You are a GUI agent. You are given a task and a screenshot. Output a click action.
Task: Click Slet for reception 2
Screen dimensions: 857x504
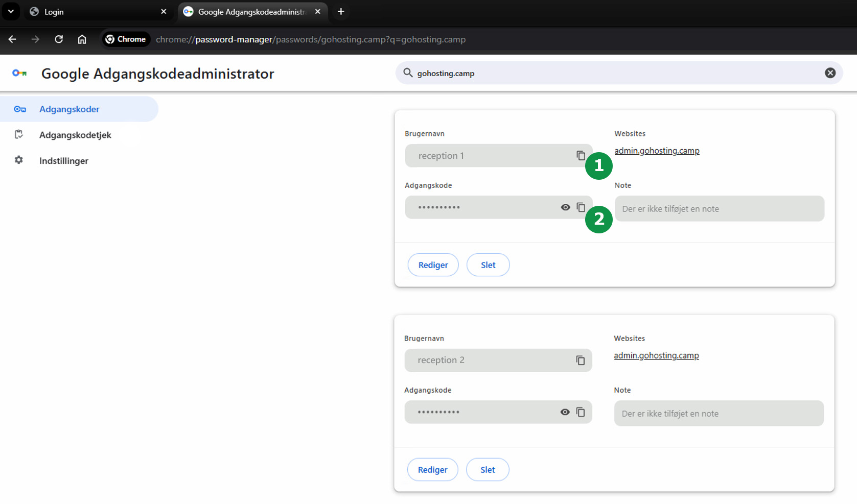487,470
